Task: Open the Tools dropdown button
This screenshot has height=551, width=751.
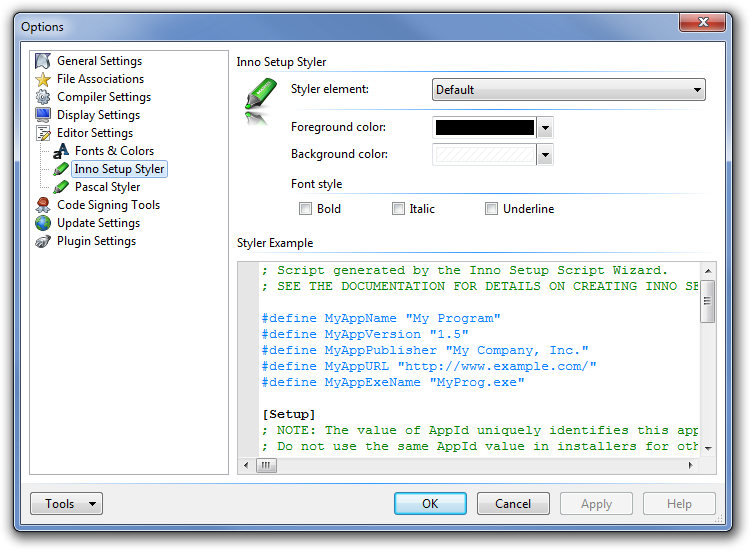Action: click(x=66, y=504)
